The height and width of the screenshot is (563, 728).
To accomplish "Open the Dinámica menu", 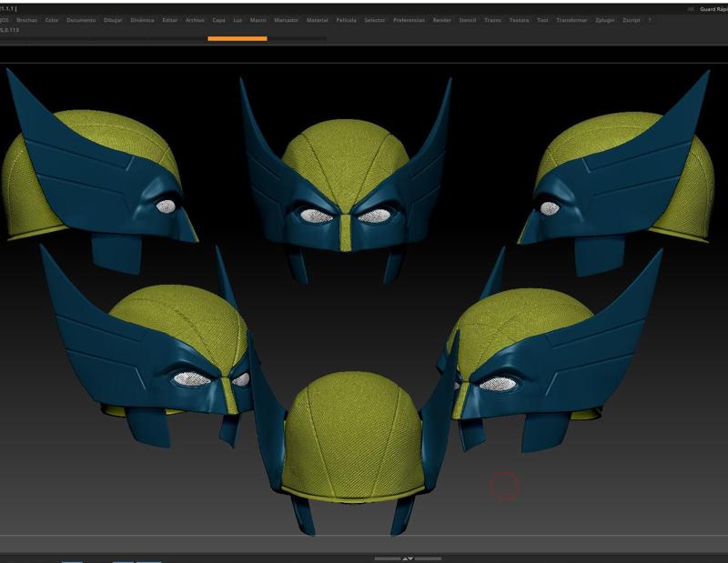I will 142,20.
